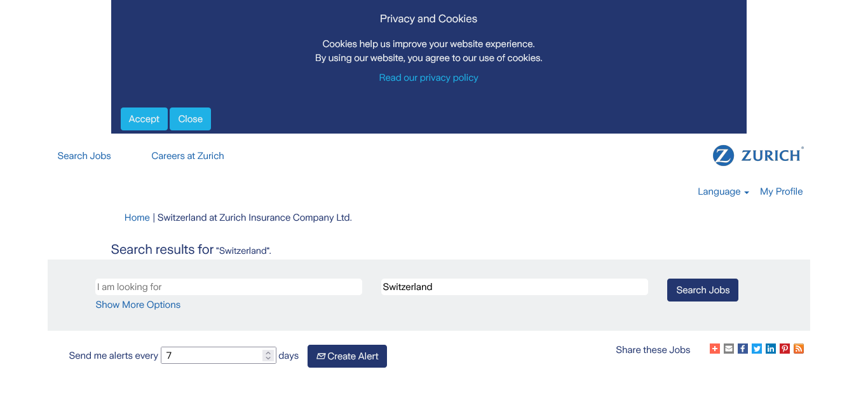
Task: Share jobs on Facebook
Action: (x=743, y=349)
